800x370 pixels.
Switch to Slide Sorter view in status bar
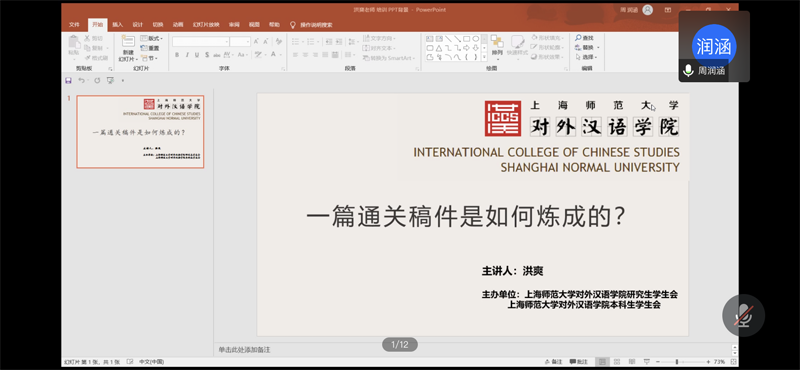(617, 362)
